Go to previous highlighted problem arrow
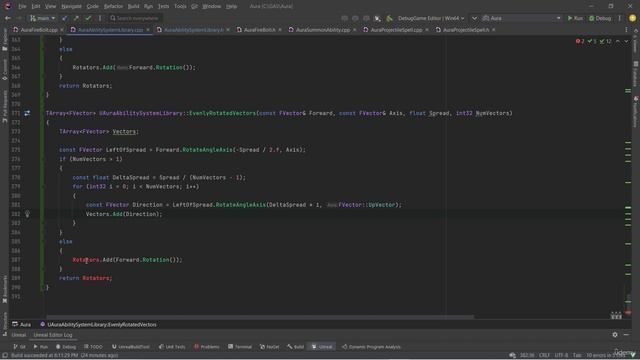Image resolution: width=640 pixels, height=360 pixels. pos(618,41)
